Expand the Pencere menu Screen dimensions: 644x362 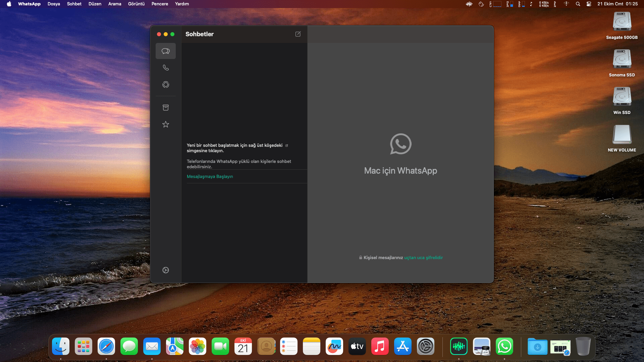[x=160, y=4]
